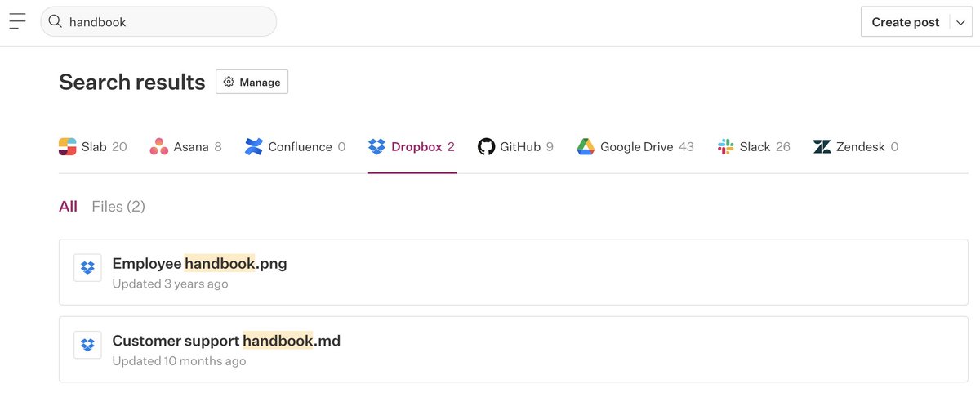Switch to the Dropbox results tab
The width and height of the screenshot is (980, 402).
[x=412, y=147]
